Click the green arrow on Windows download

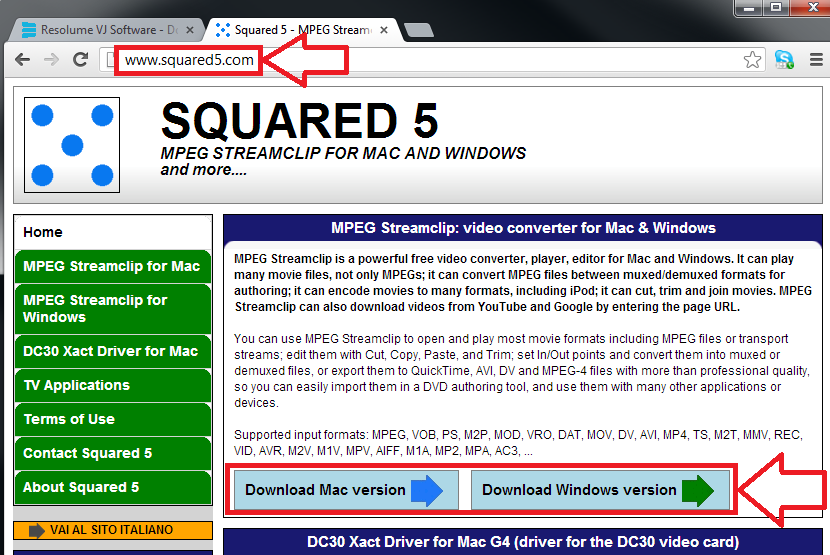coord(698,490)
